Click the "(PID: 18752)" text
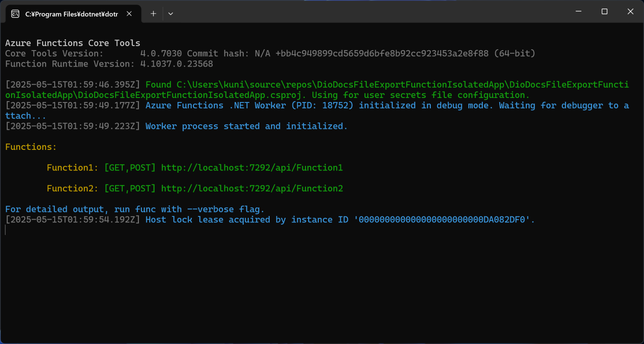The image size is (644, 344). (x=322, y=105)
